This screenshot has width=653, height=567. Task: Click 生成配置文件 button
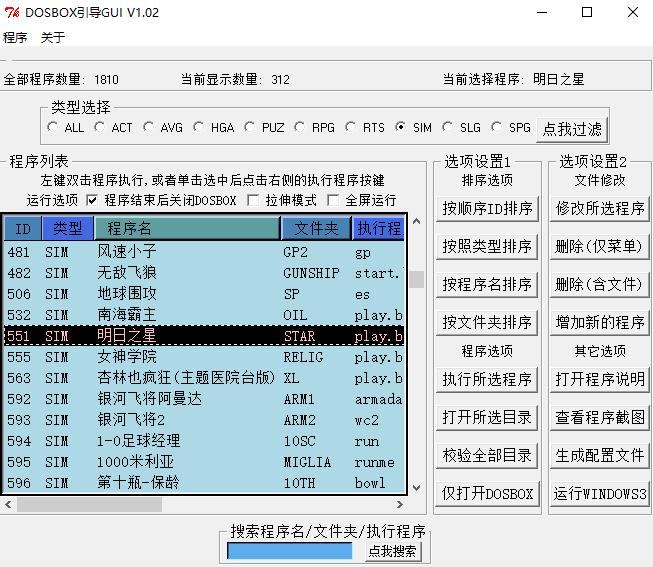pyautogui.click(x=600, y=456)
